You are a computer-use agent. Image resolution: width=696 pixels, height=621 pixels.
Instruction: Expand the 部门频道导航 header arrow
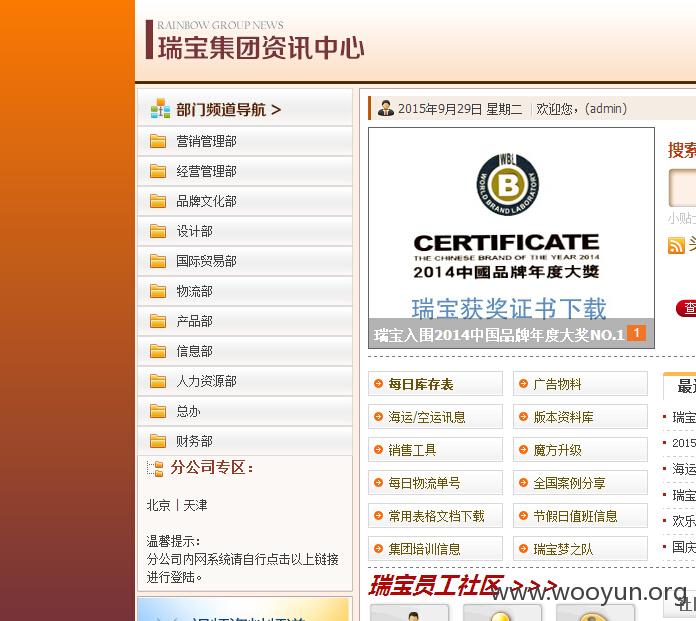(x=276, y=109)
